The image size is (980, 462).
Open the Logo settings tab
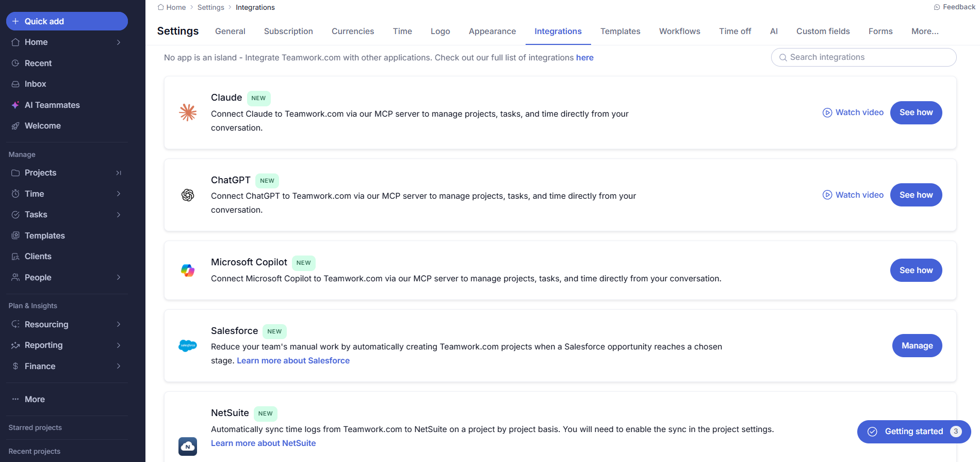coord(440,31)
